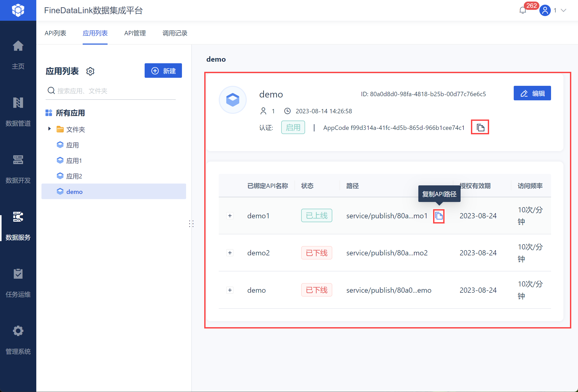Click the 新建 button
The height and width of the screenshot is (392, 578).
(x=163, y=71)
